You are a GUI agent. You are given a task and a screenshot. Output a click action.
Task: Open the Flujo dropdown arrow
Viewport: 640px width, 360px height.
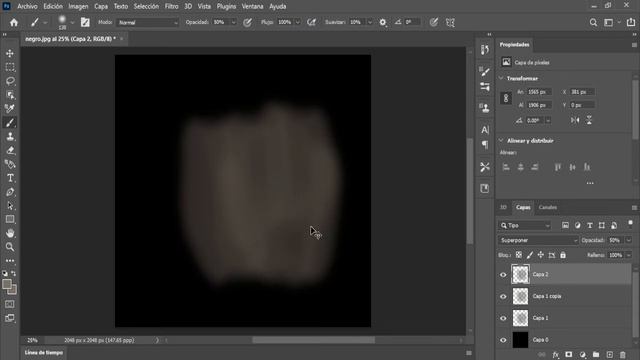pyautogui.click(x=298, y=22)
